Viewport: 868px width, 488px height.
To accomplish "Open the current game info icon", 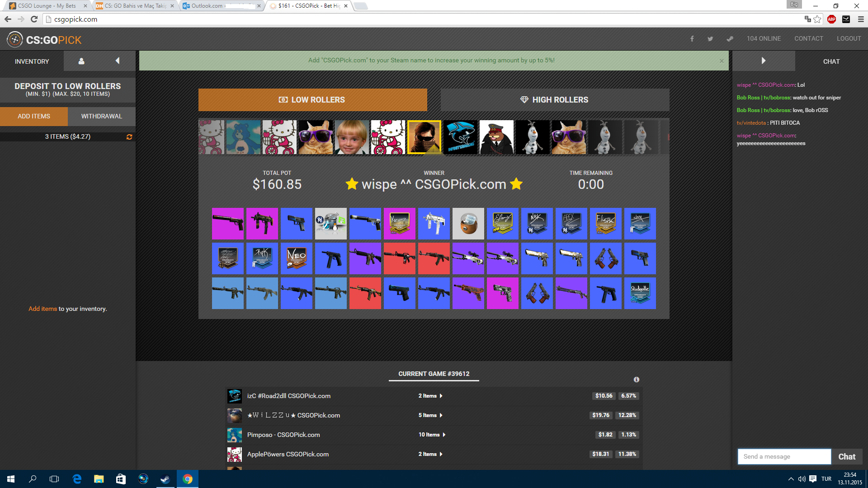I will 636,380.
